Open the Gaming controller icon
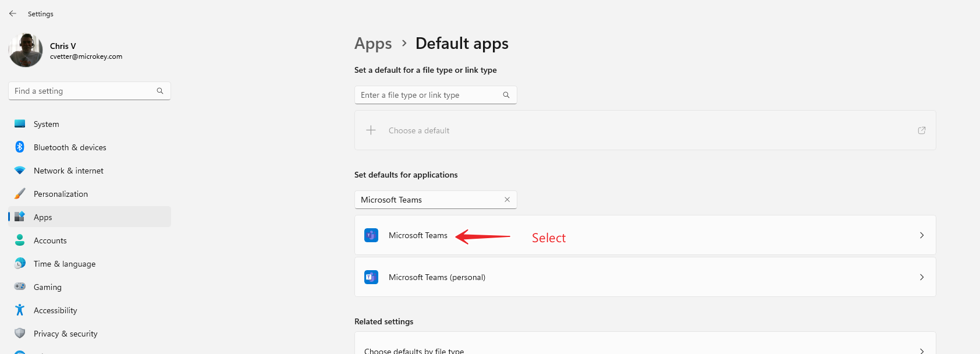This screenshot has height=354, width=980. pyautogui.click(x=20, y=287)
